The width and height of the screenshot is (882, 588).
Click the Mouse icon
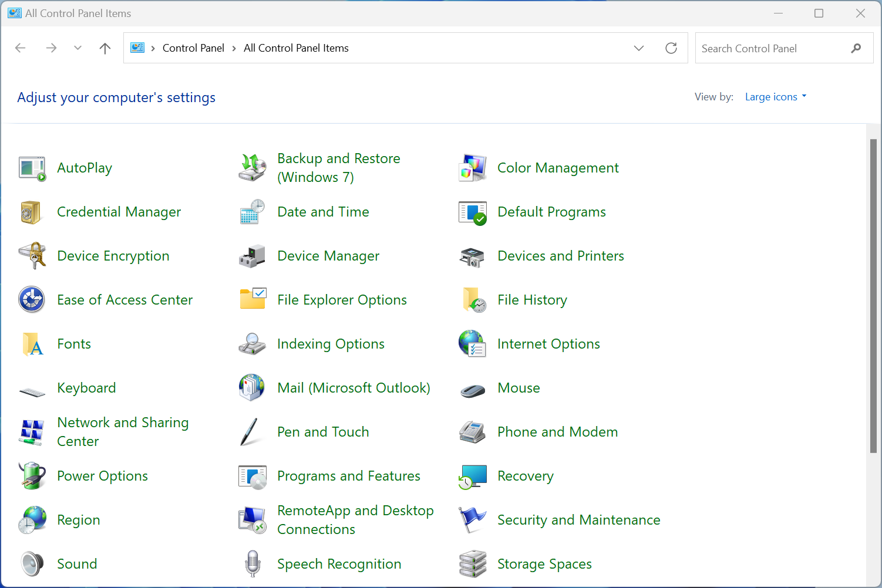(x=473, y=391)
